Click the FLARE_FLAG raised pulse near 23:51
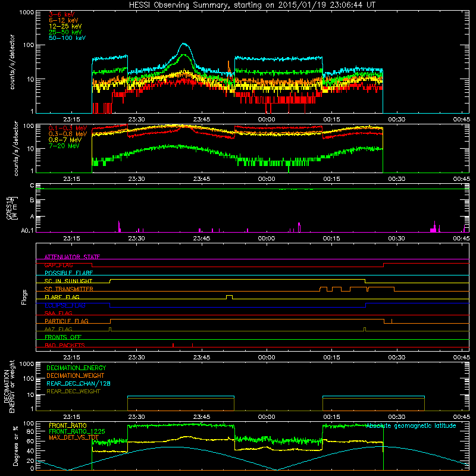Screen dimensions: 476x476 [230, 296]
